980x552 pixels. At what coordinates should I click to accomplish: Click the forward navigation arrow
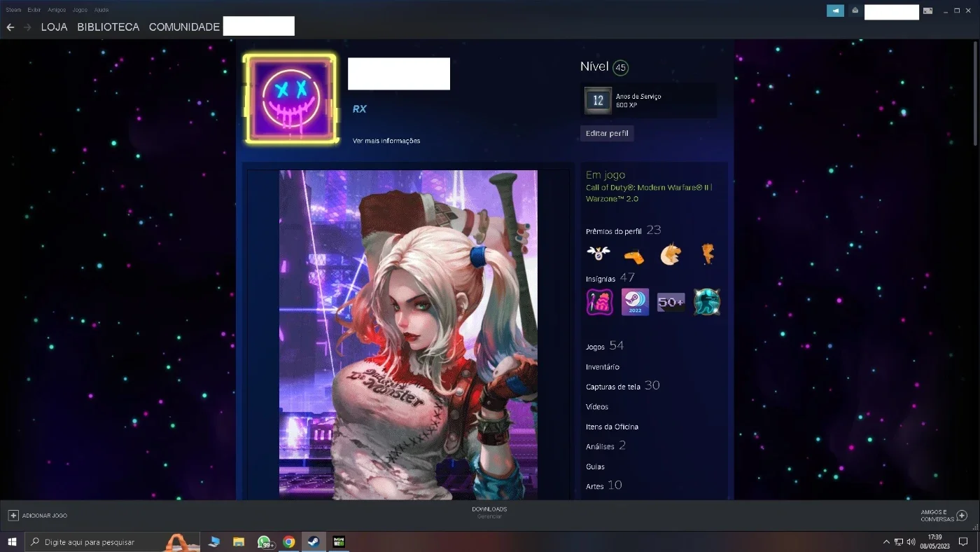pos(27,27)
